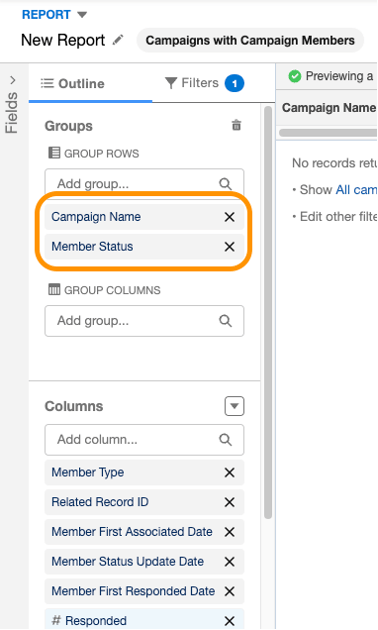This screenshot has height=630, width=378.
Task: Select the Related Record ID column pill
Action: (x=144, y=502)
